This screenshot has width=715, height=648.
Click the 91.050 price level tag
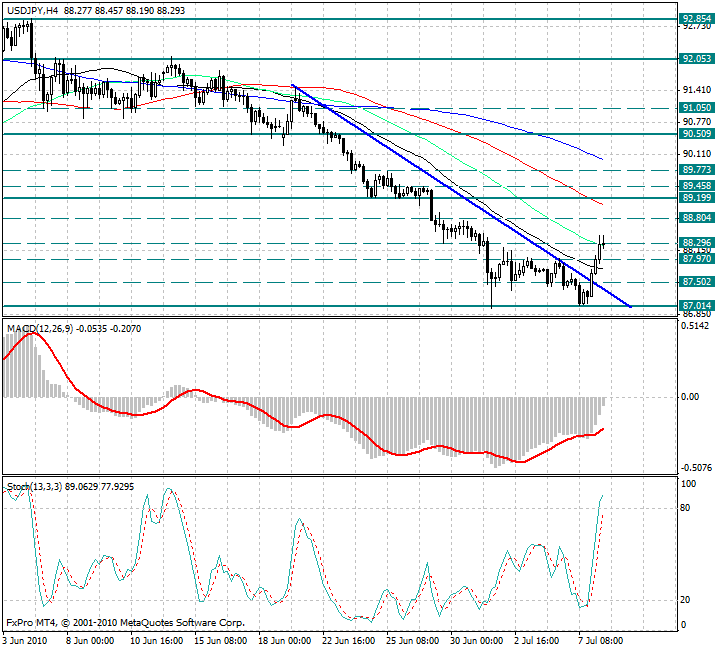tap(696, 107)
